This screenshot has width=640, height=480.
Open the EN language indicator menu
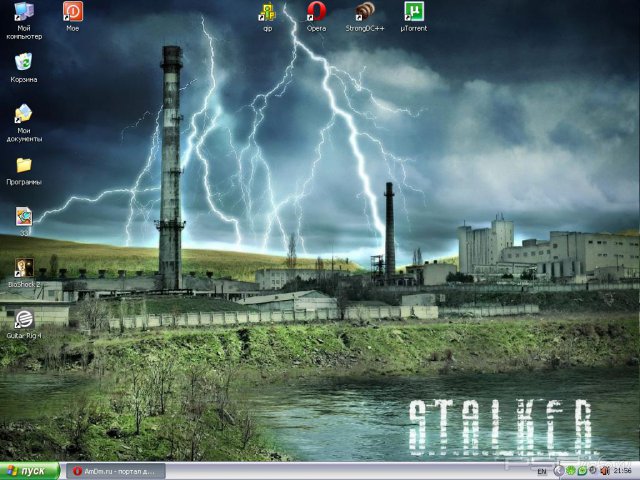541,471
